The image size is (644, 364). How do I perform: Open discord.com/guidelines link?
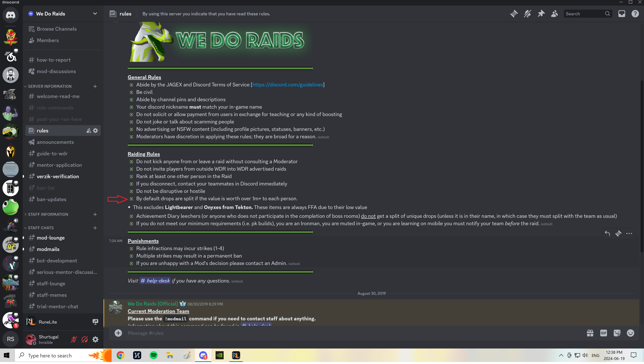tap(287, 85)
